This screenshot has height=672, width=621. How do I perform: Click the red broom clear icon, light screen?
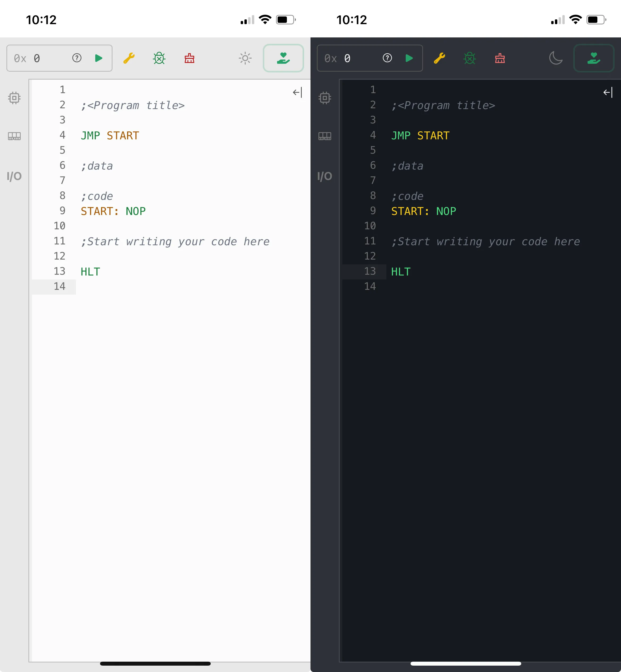click(189, 58)
